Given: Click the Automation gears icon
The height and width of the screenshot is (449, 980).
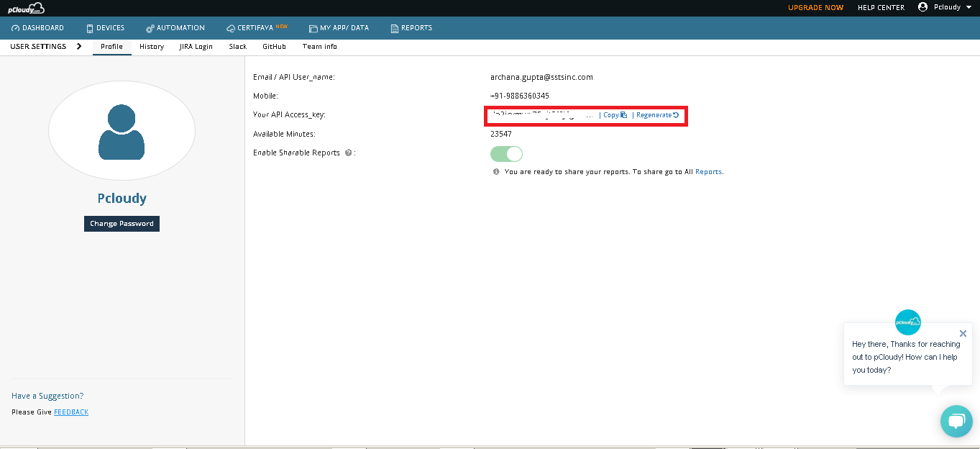Looking at the screenshot, I should 150,29.
